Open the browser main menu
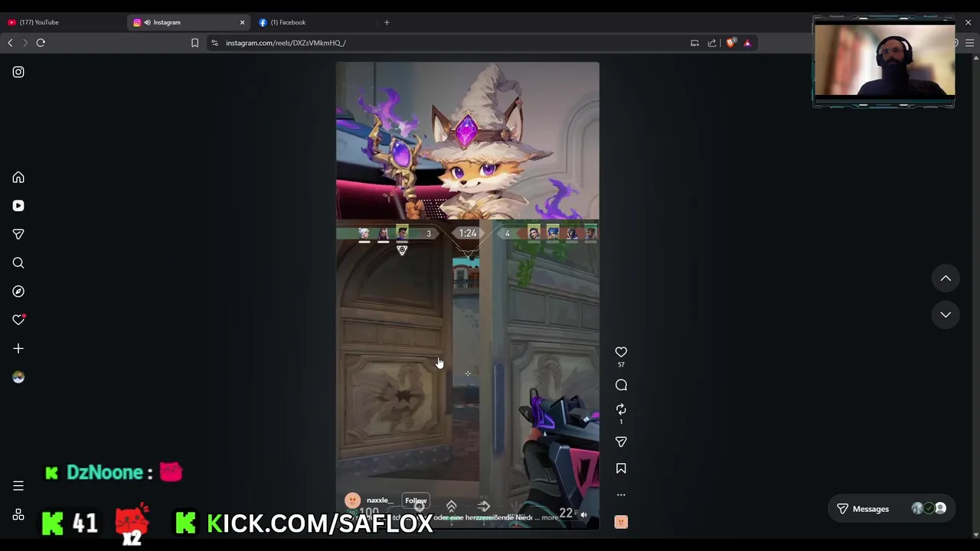 [969, 43]
